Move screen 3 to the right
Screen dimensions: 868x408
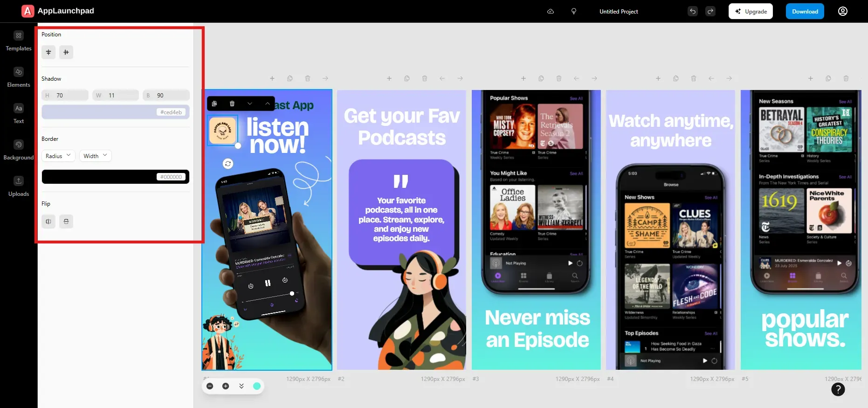click(594, 78)
